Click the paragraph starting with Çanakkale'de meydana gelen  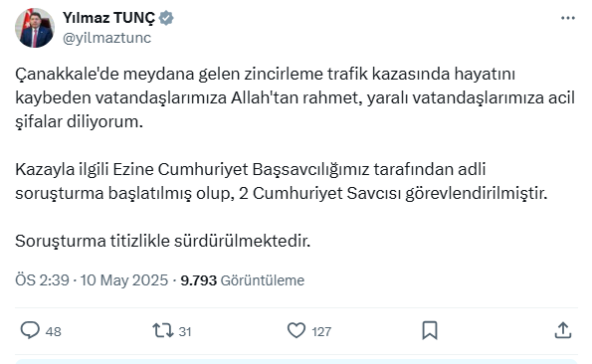[295, 97]
